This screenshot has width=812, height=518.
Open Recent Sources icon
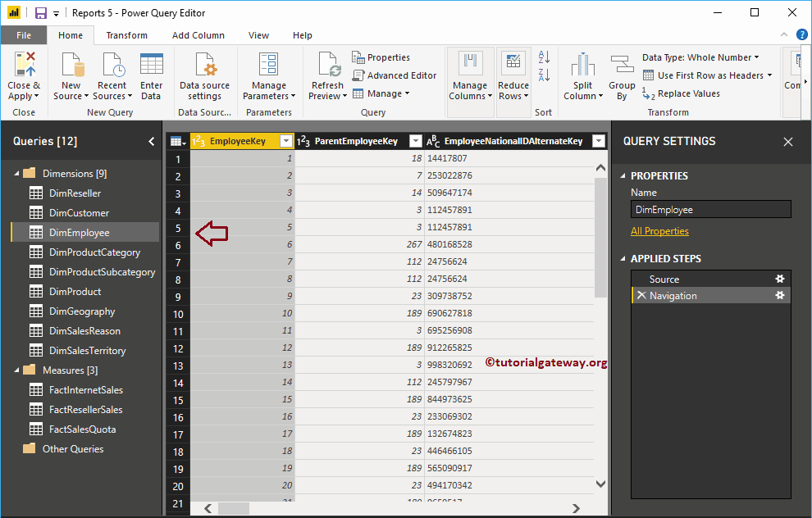pos(112,65)
